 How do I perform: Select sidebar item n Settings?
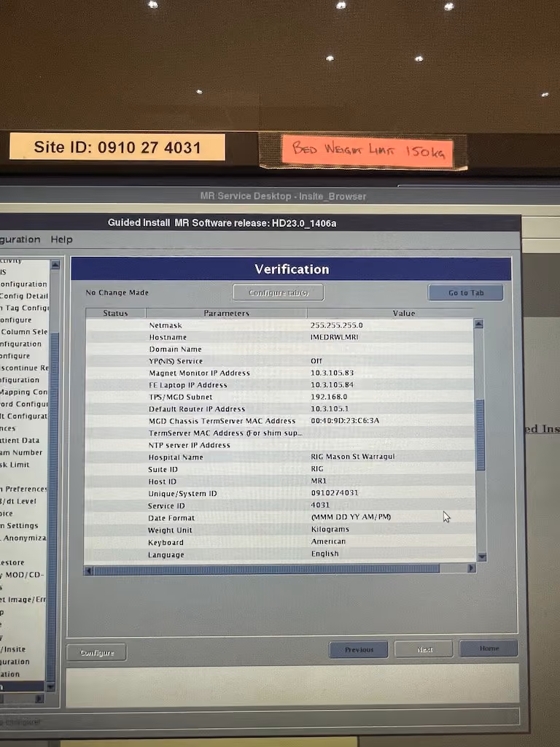click(19, 525)
